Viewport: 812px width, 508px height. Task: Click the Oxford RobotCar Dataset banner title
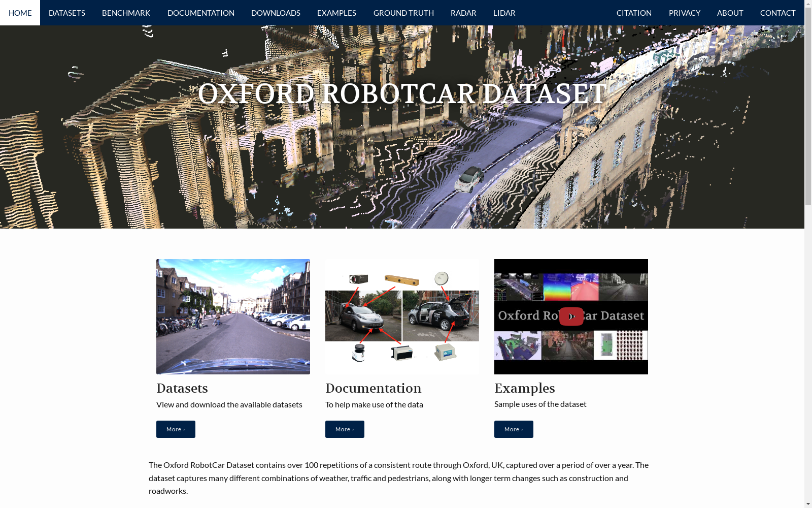click(x=402, y=94)
